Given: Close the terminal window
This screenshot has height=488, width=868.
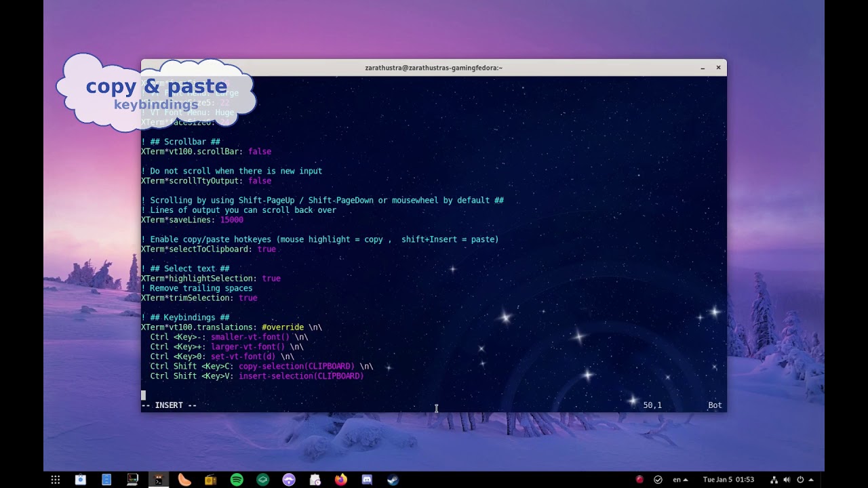Looking at the screenshot, I should click(718, 68).
